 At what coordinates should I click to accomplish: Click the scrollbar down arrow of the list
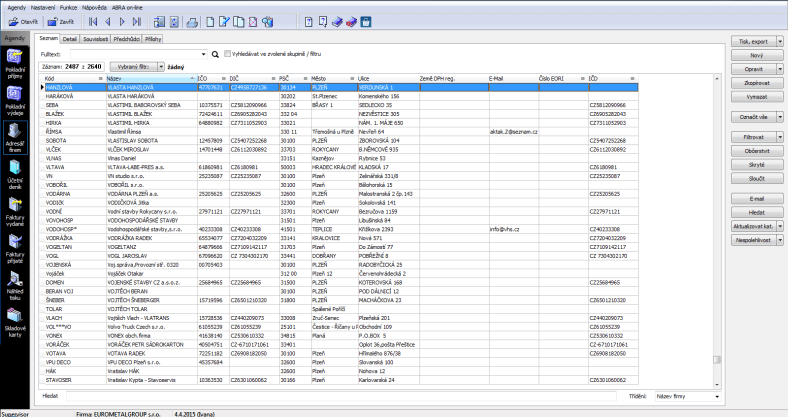717,385
